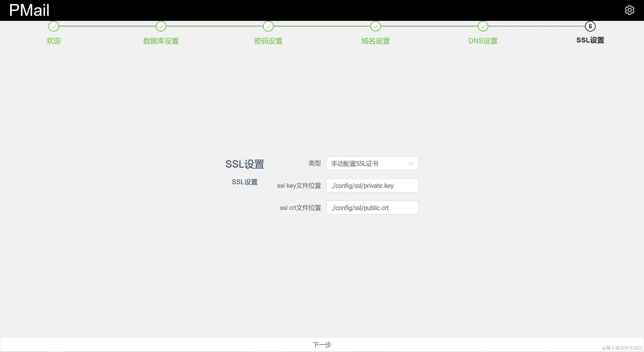644x352 pixels.
Task: Click the PMail logo text
Action: 29,10
